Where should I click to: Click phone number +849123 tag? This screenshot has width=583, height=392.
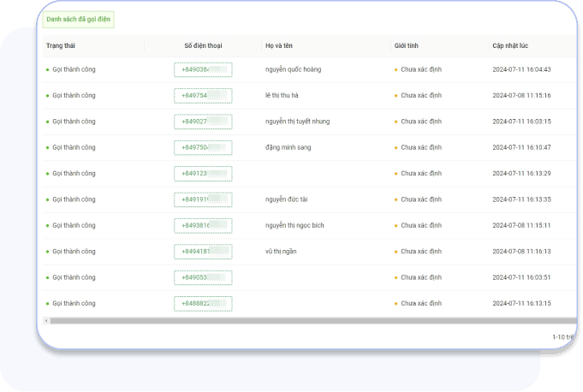203,174
